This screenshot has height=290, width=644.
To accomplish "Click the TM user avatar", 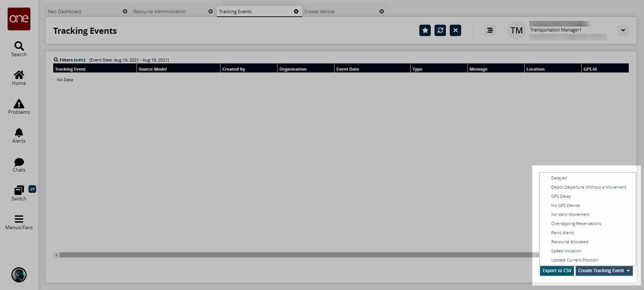I will pos(517,30).
